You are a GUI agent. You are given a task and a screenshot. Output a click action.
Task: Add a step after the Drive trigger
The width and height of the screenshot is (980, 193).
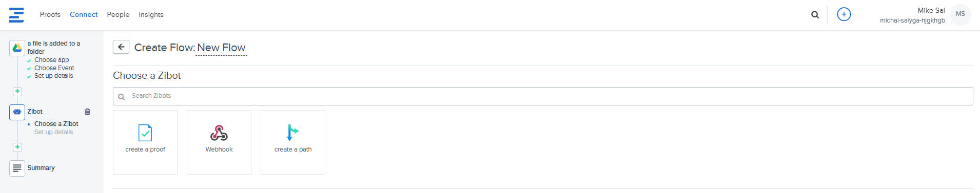17,91
